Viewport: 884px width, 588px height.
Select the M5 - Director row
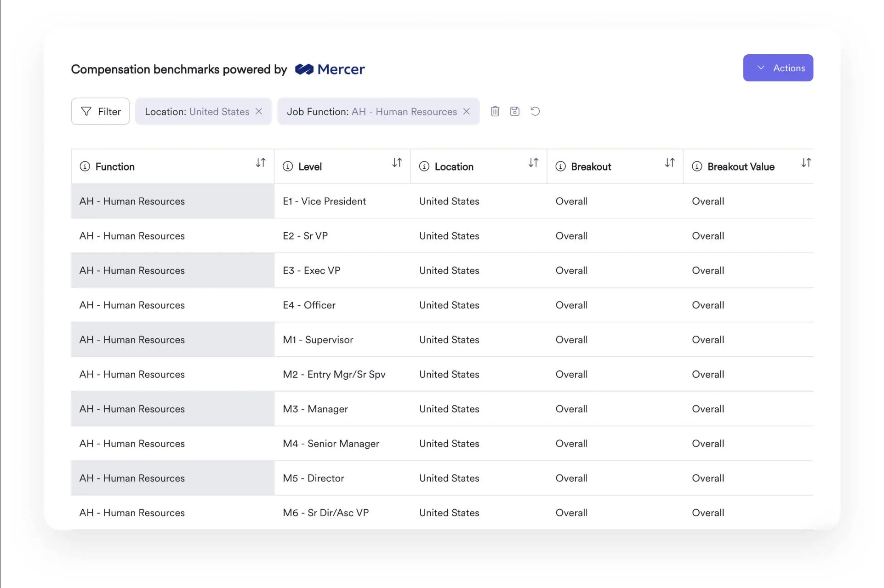click(x=314, y=478)
